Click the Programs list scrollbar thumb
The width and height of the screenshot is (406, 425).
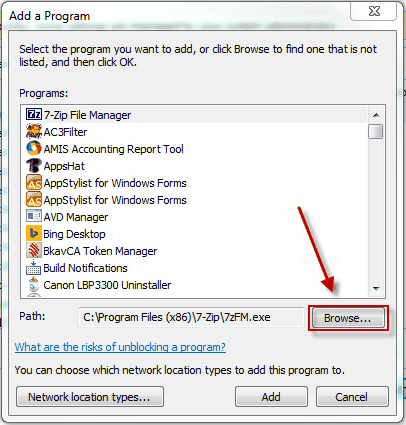click(376, 131)
